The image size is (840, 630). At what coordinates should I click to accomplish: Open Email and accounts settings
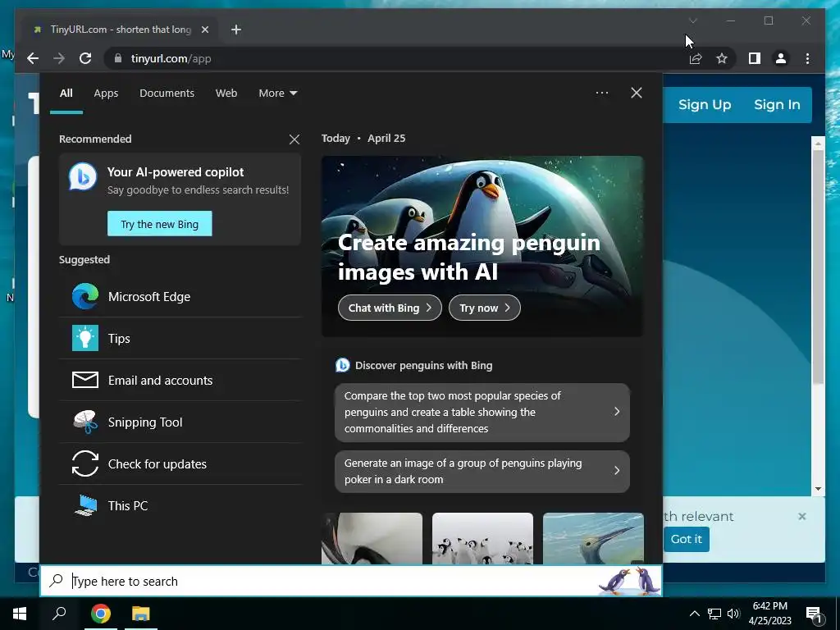(x=180, y=381)
